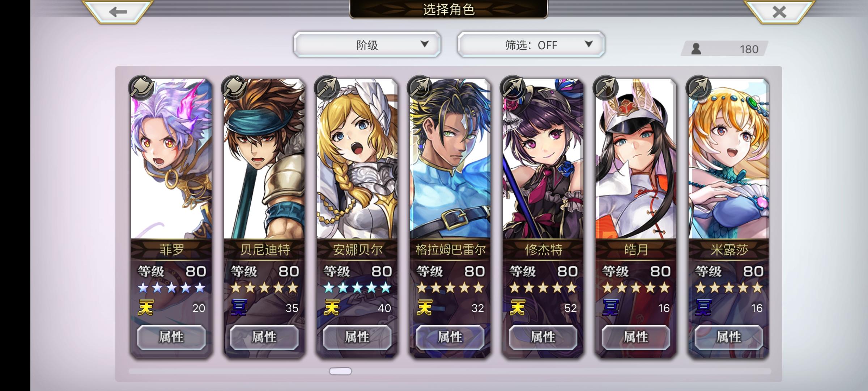Tap the arrow on the 筛选 dropdown
This screenshot has height=391, width=868.
589,44
